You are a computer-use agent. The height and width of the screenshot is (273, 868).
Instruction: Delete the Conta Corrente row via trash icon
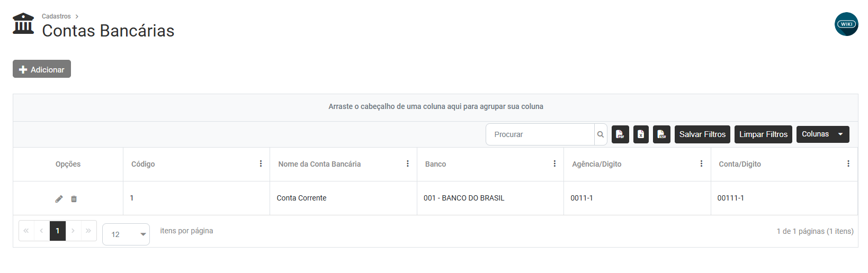74,199
